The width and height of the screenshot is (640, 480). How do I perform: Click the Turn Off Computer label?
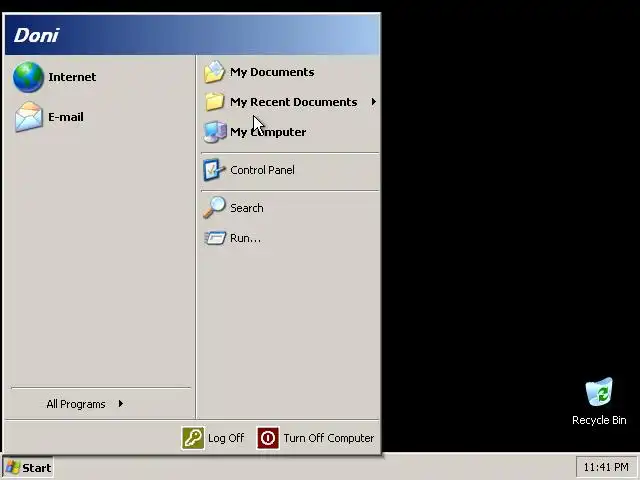329,438
